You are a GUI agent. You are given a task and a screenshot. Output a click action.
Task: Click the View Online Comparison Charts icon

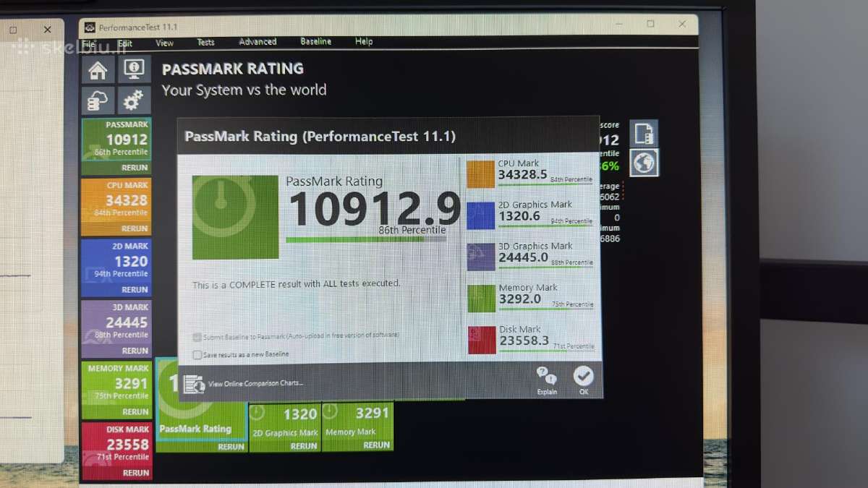point(194,384)
